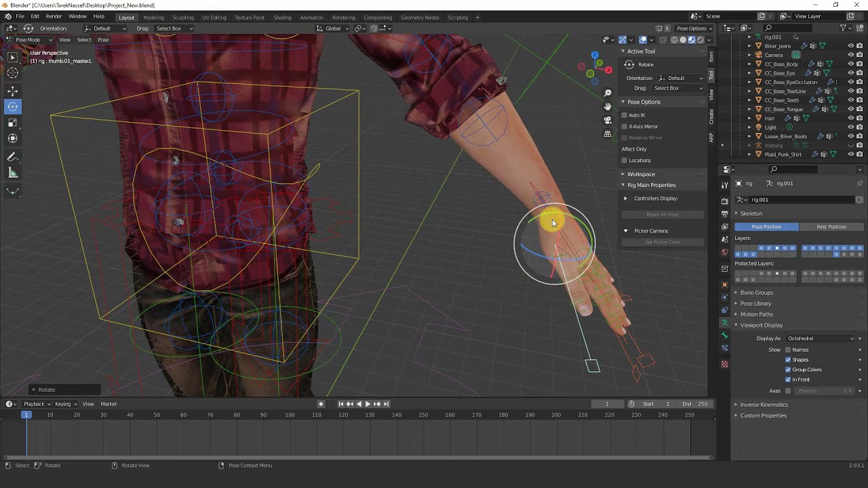Hide Biker_Jeans using its eye icon
The image size is (868, 488).
(x=851, y=46)
